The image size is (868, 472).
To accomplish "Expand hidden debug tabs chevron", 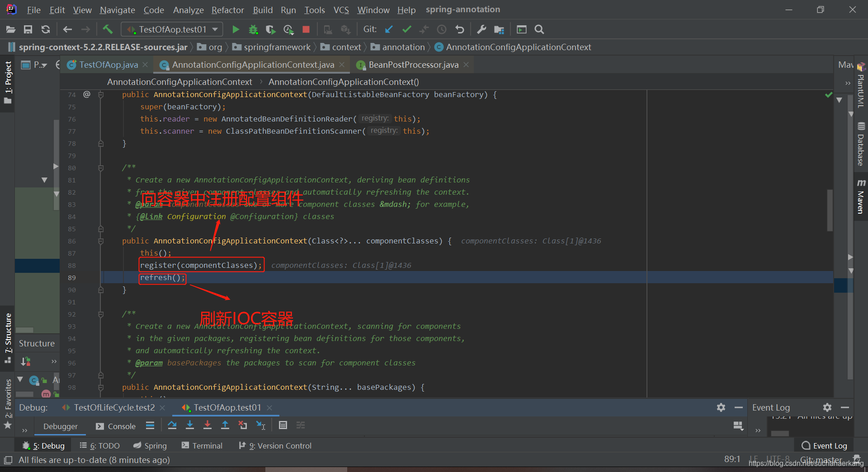I will click(x=24, y=430).
